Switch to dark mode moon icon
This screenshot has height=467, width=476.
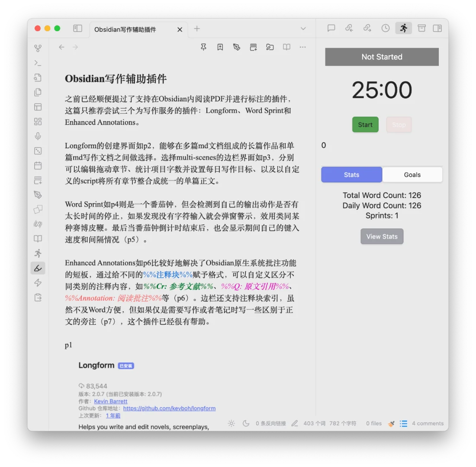(246, 423)
